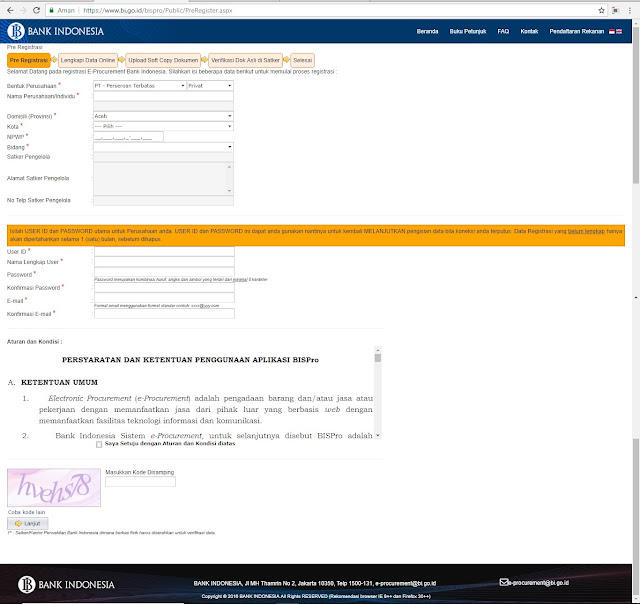Click the E-mail field

(x=164, y=298)
